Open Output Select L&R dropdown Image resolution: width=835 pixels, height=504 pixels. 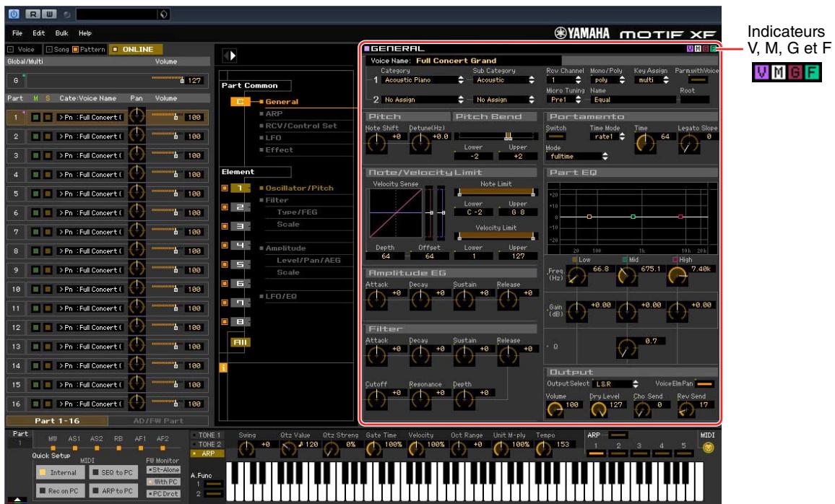click(x=615, y=383)
